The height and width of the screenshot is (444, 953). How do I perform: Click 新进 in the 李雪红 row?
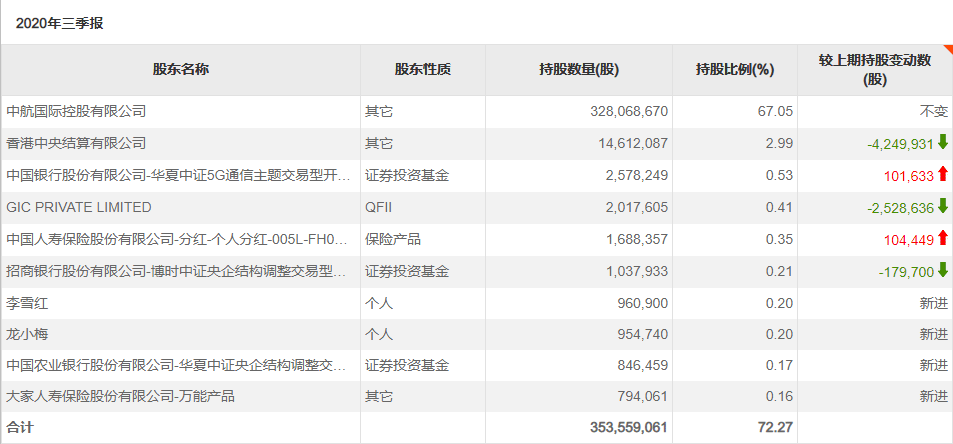click(934, 303)
